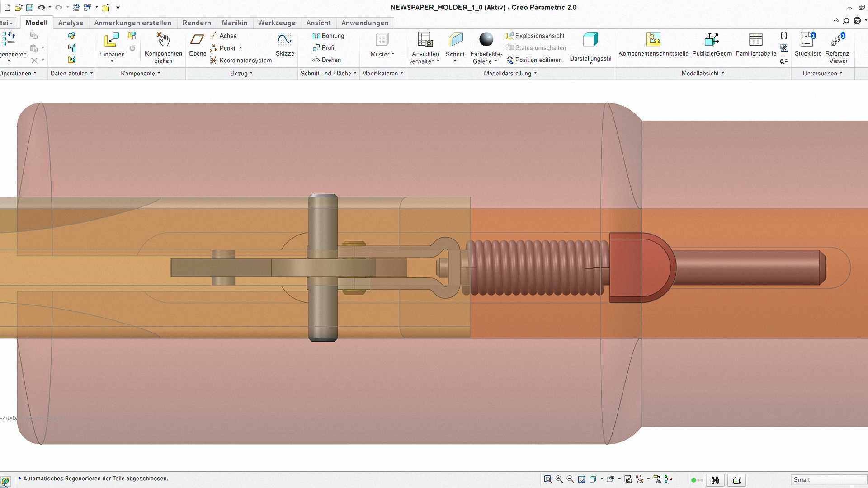
Task: Open the Manikin tab
Action: (235, 23)
